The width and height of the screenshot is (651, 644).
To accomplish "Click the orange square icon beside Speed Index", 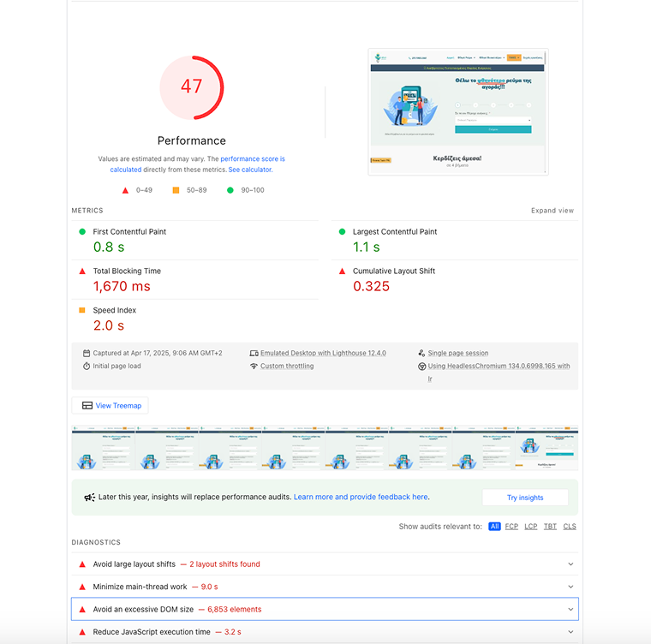I will (82, 310).
